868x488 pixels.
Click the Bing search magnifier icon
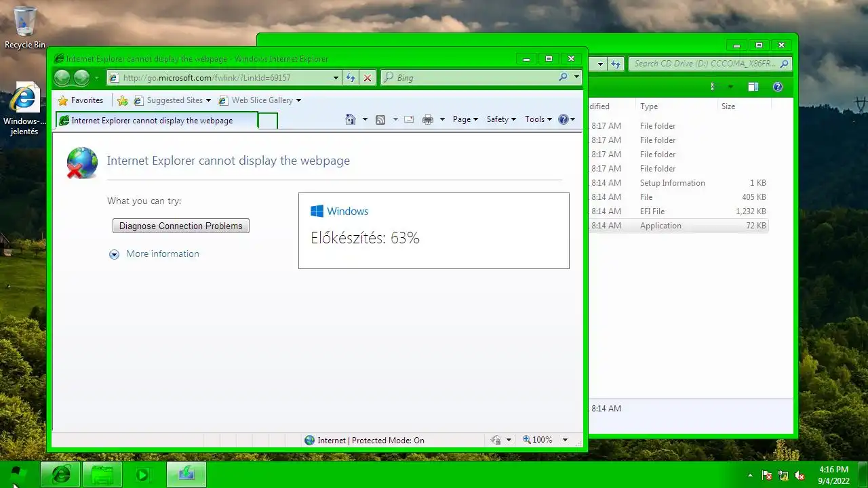click(x=563, y=77)
